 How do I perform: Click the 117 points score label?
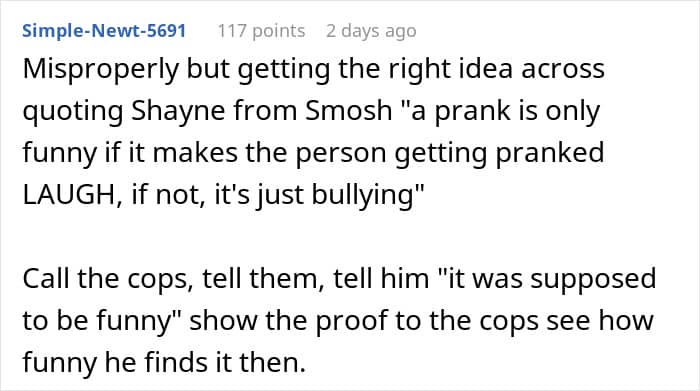point(262,31)
